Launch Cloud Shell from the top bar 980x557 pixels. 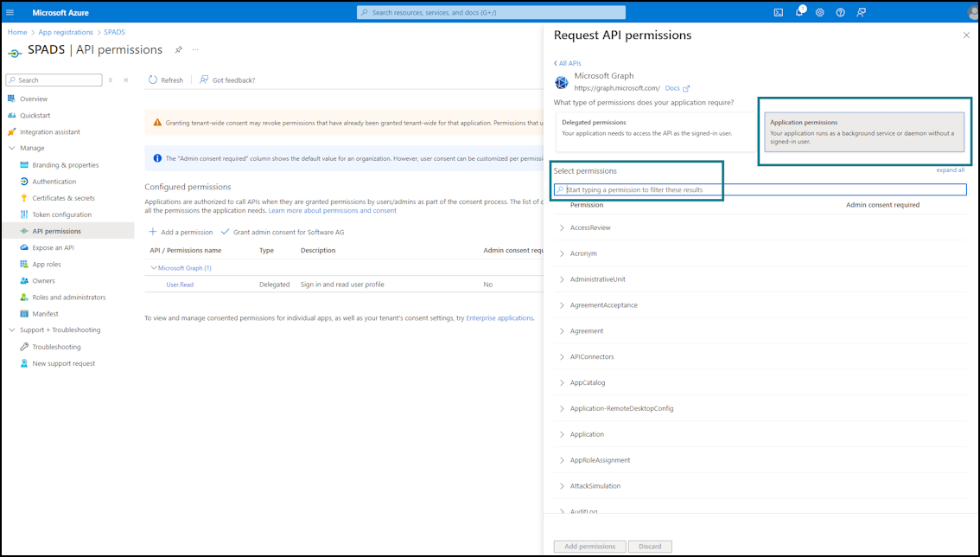coord(778,12)
